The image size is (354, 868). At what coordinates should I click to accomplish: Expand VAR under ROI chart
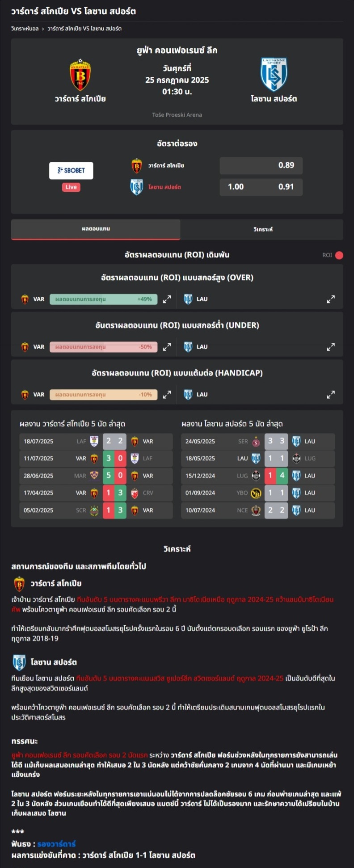click(167, 347)
